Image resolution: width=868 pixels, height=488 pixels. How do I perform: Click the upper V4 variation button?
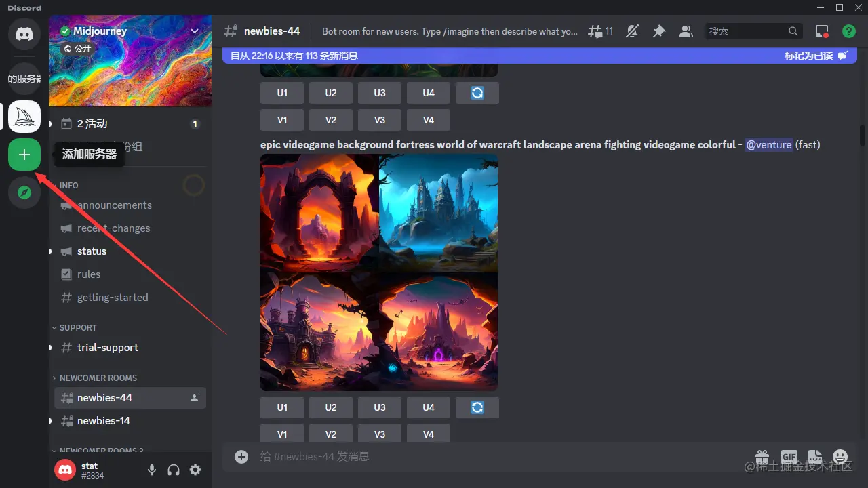429,120
